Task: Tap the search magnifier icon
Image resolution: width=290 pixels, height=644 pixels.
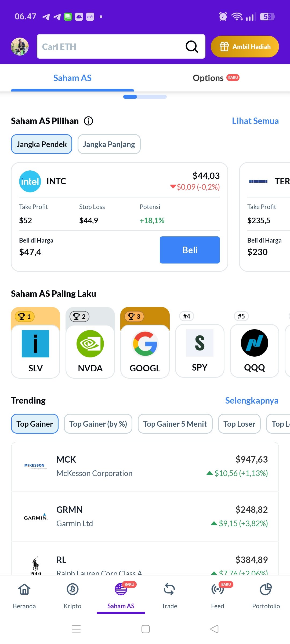Action: click(x=192, y=47)
